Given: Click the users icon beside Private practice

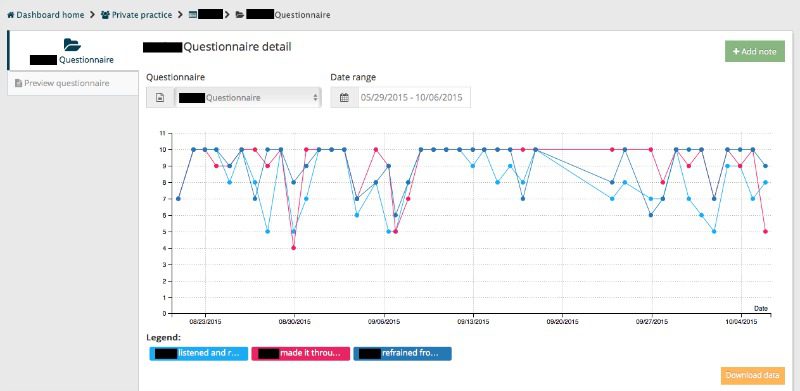Looking at the screenshot, I should [105, 15].
